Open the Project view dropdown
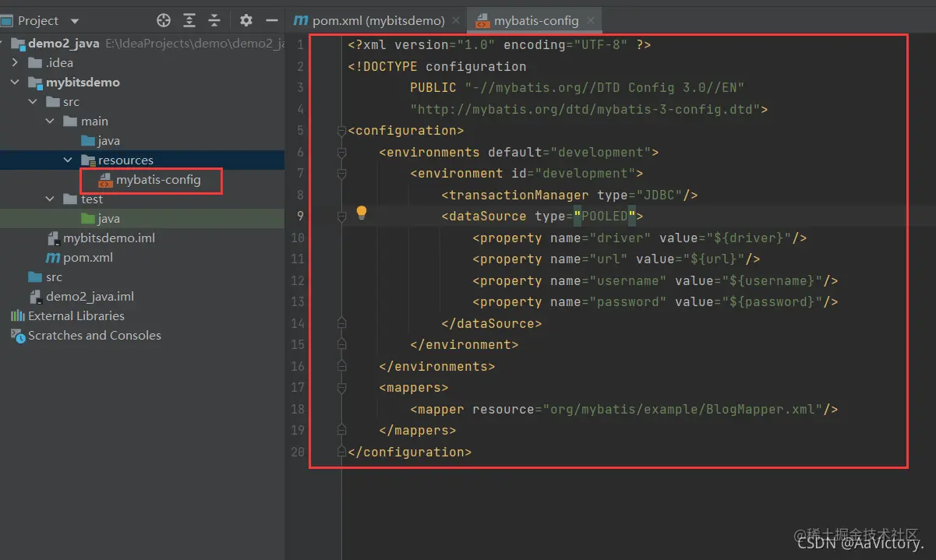 [75, 21]
